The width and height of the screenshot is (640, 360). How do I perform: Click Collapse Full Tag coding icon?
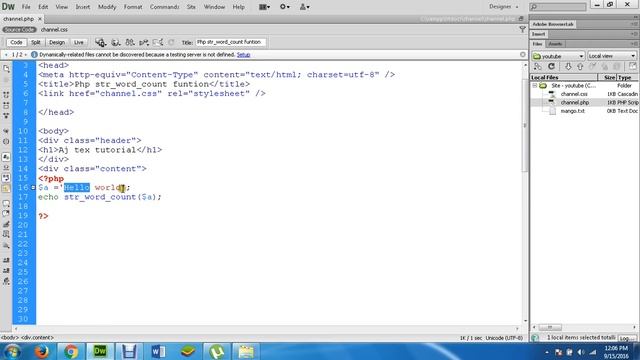[6, 95]
